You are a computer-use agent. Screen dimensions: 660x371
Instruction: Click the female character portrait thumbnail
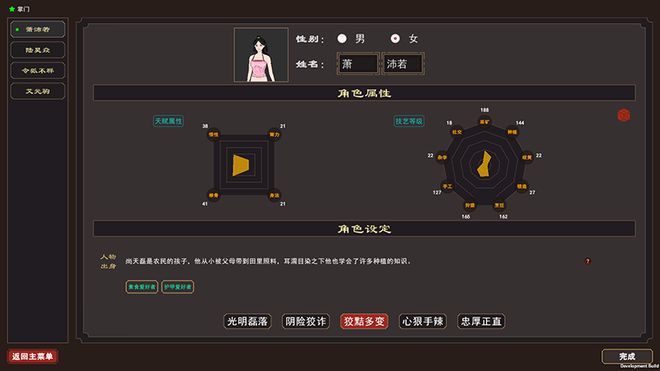tap(261, 55)
